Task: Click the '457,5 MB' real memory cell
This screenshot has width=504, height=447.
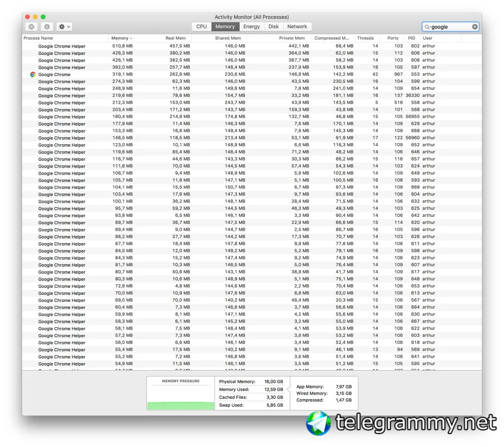Action: pyautogui.click(x=180, y=46)
